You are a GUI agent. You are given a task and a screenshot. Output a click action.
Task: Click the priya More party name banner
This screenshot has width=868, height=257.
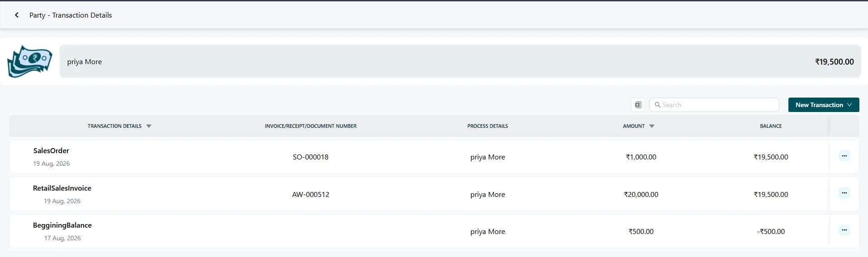tap(460, 61)
